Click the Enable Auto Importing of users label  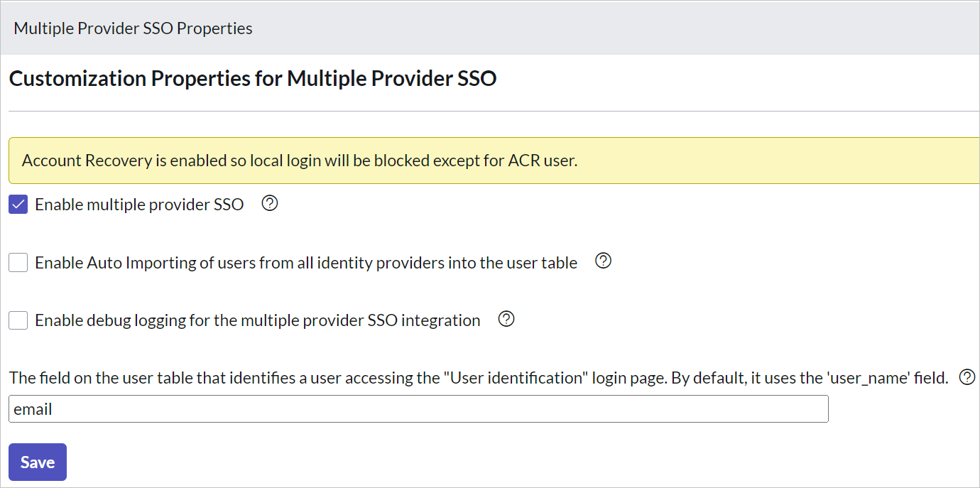click(x=306, y=263)
